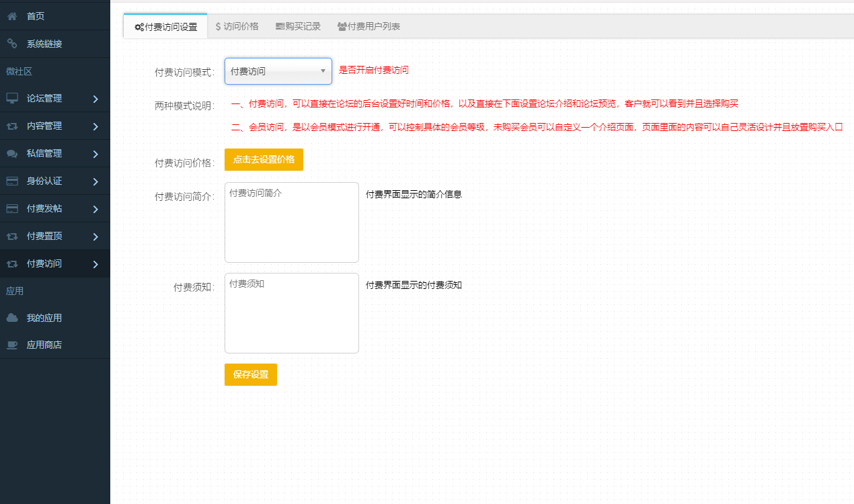
Task: Open the 付费访问模式 dropdown
Action: (278, 71)
